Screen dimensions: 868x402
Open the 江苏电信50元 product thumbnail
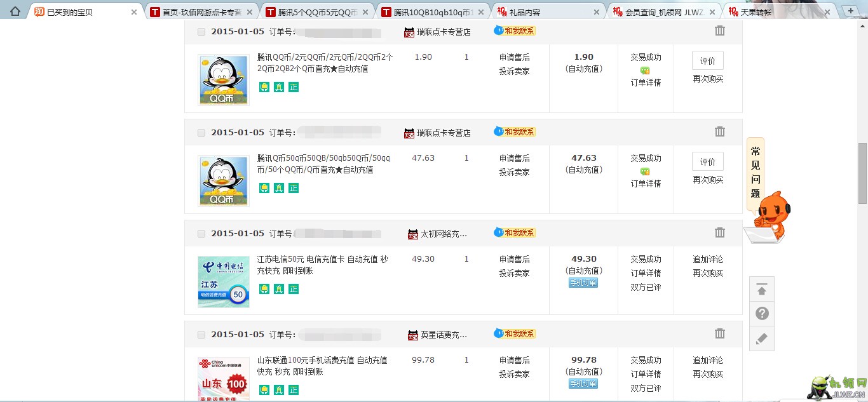[x=224, y=281]
